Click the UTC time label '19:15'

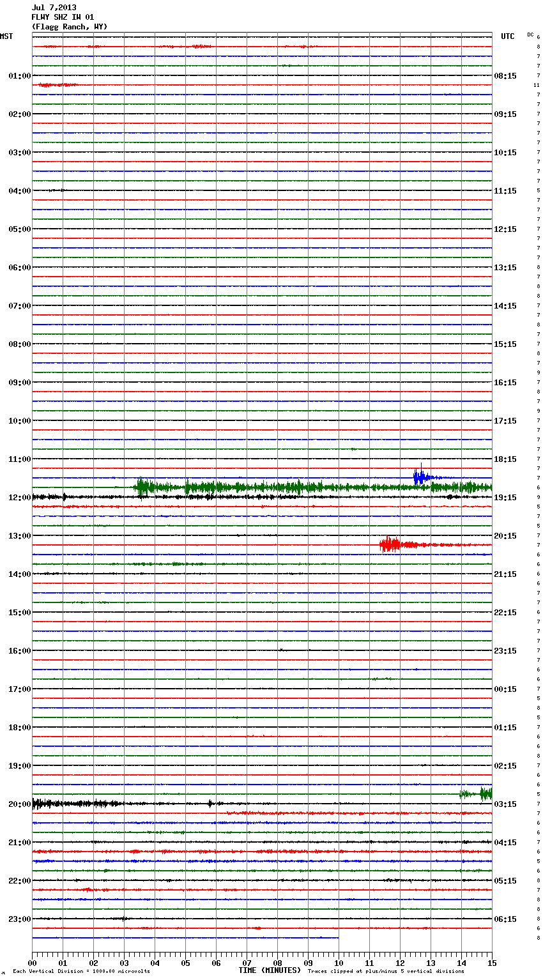click(505, 498)
